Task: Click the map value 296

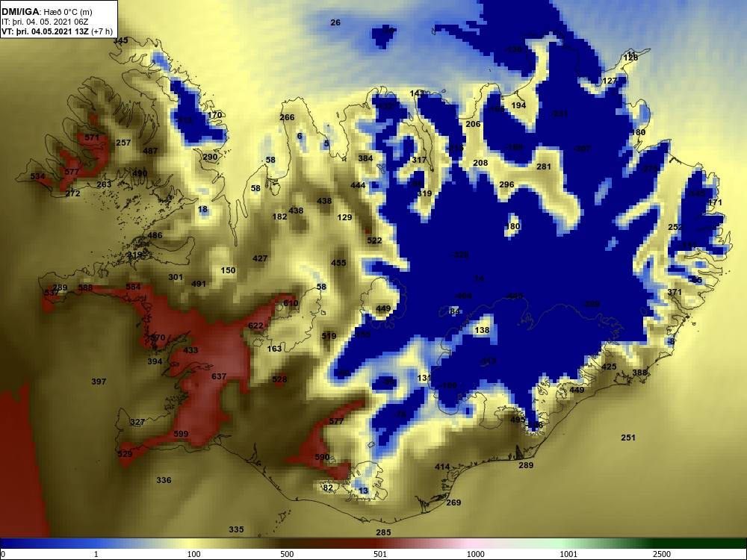Action: tap(506, 184)
